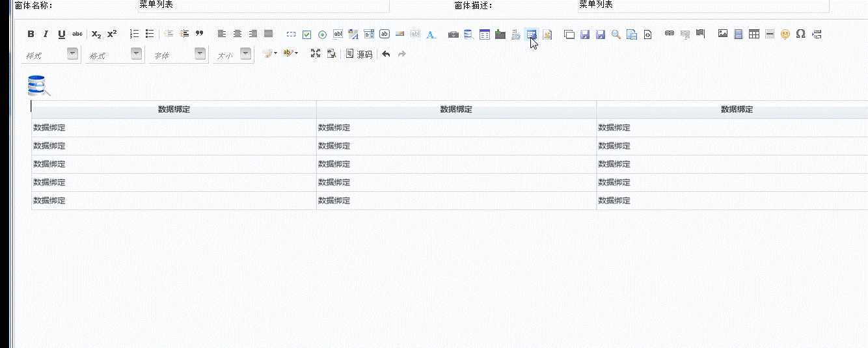Click the first 数据绑定 column header
This screenshot has height=348, width=868.
(x=174, y=109)
